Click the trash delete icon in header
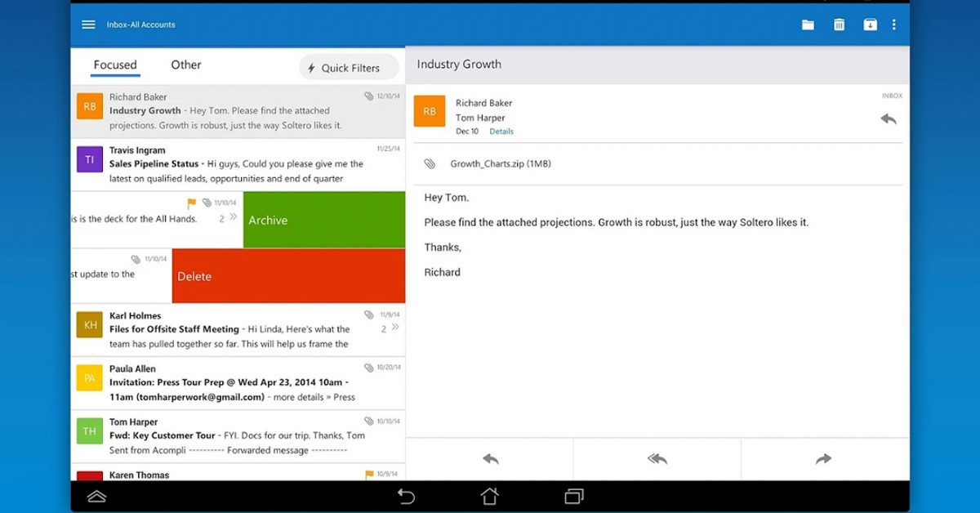980x513 pixels. (x=839, y=25)
